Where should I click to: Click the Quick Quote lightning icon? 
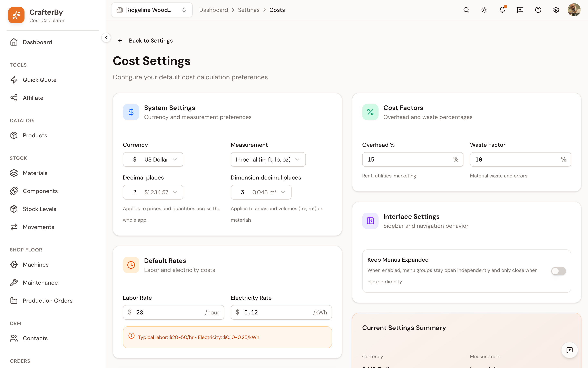[x=14, y=80]
